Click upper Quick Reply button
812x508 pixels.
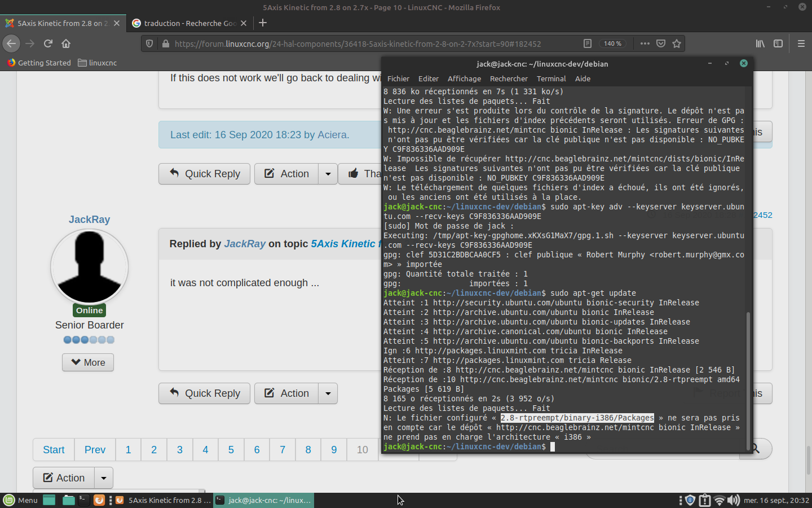pos(204,174)
